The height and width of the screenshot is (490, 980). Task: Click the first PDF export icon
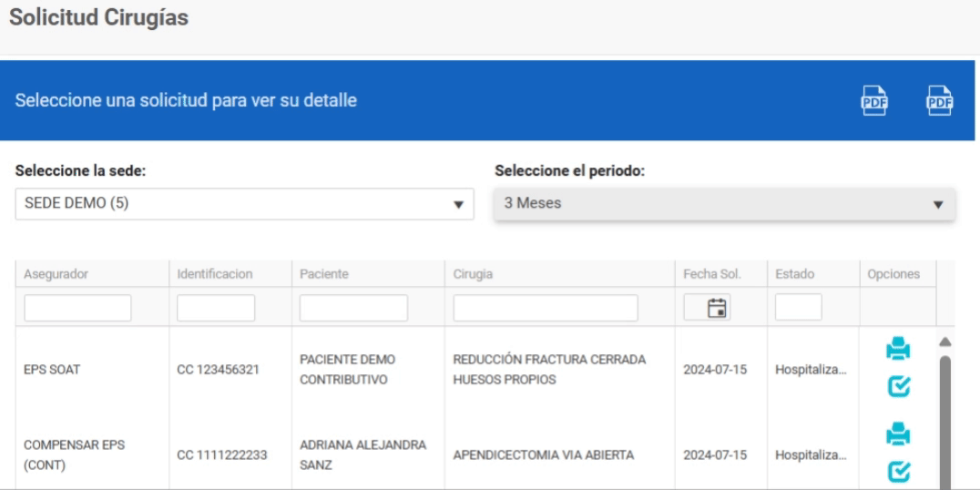pyautogui.click(x=874, y=100)
